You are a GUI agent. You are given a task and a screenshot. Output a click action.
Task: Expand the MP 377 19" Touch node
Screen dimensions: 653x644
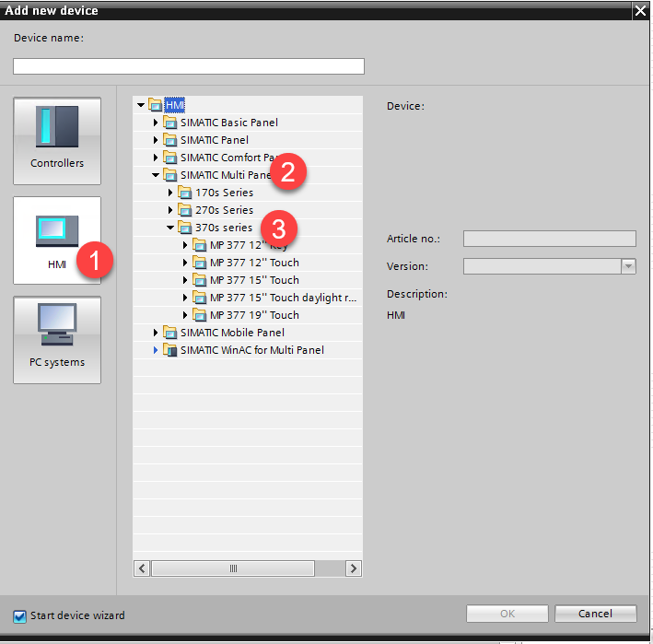point(185,315)
